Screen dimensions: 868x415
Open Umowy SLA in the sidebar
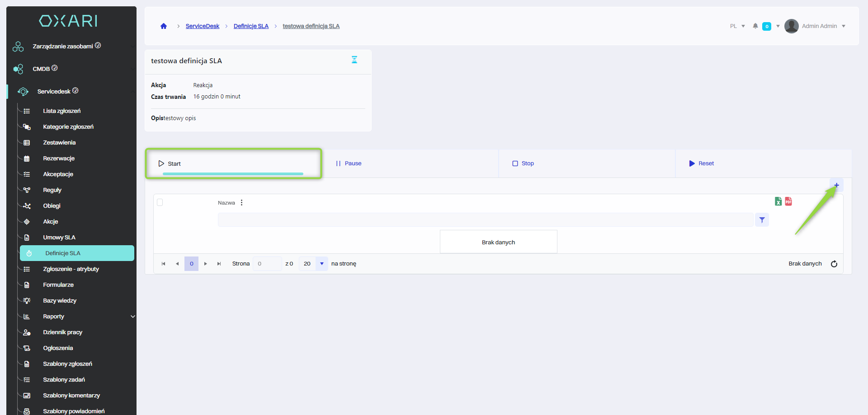59,238
